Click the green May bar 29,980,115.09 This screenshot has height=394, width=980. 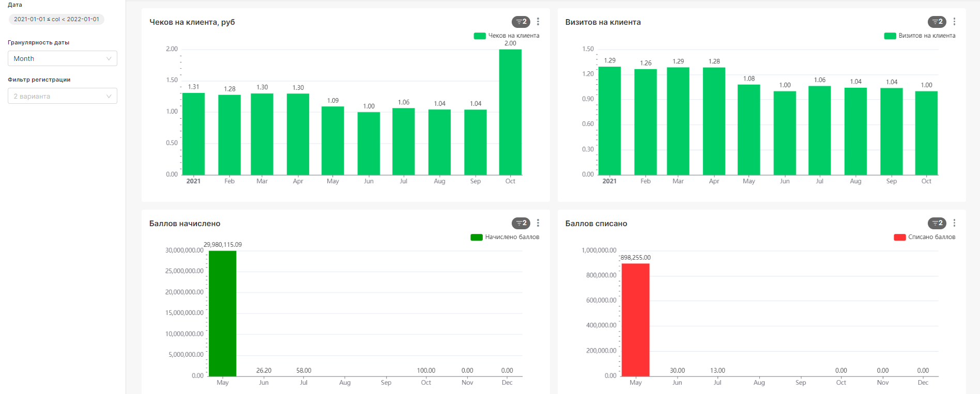(222, 313)
